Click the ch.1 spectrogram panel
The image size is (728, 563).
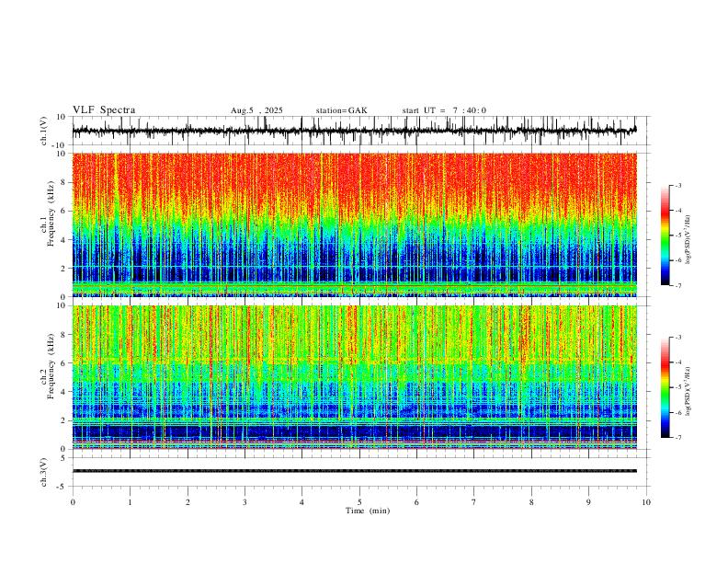pyautogui.click(x=354, y=224)
